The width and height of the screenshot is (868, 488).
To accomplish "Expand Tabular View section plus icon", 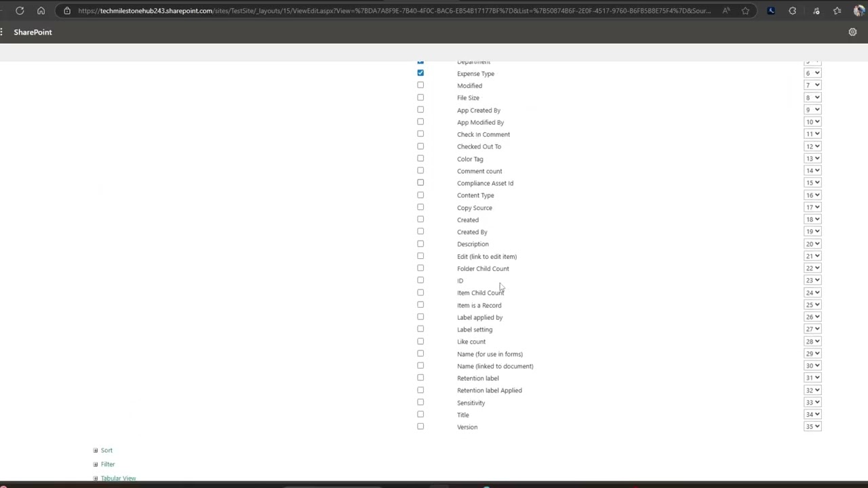I will point(96,479).
